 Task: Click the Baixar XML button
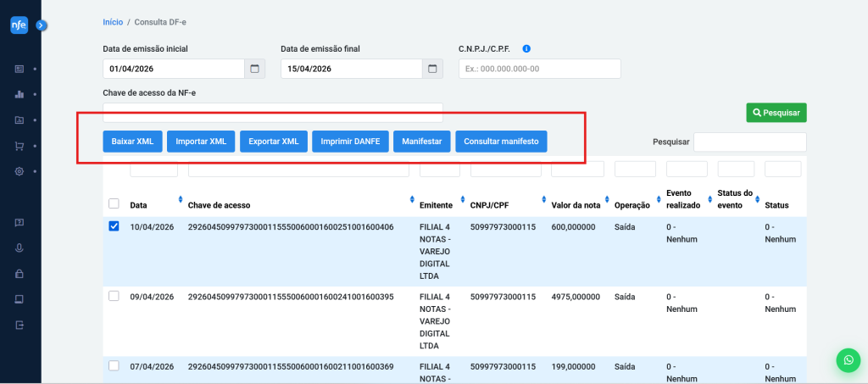(132, 142)
